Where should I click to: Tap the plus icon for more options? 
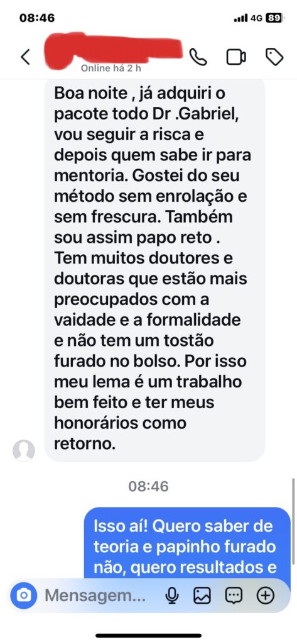point(266,595)
